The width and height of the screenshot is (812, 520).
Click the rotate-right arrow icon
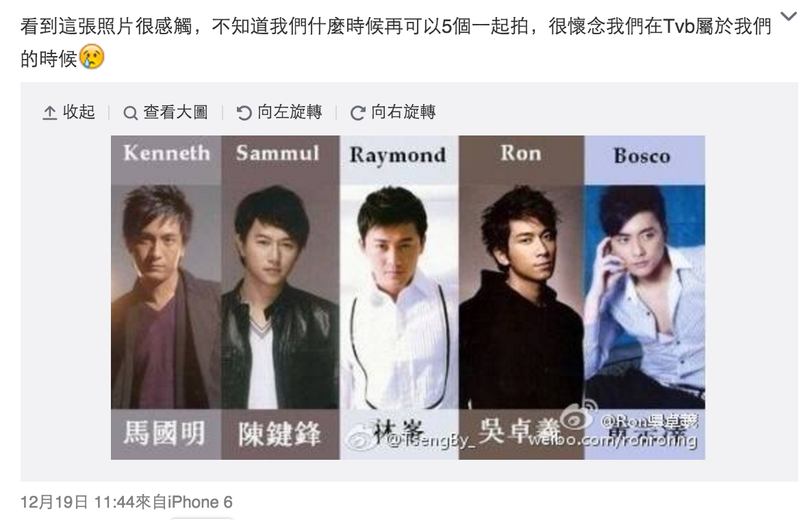(x=358, y=112)
